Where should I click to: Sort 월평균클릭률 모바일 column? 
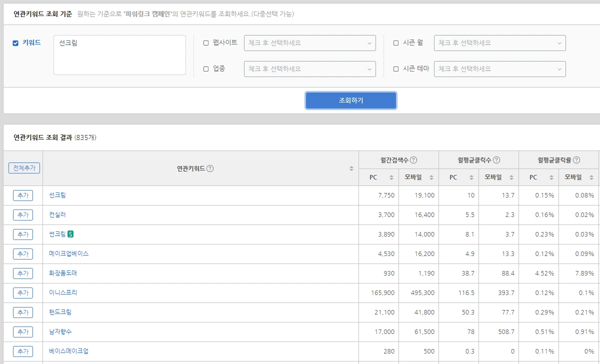(591, 177)
